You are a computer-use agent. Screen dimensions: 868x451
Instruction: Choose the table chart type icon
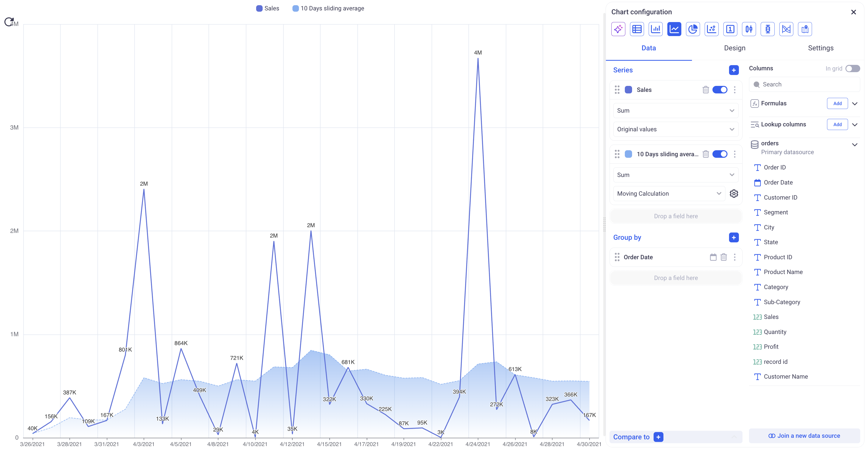point(636,29)
